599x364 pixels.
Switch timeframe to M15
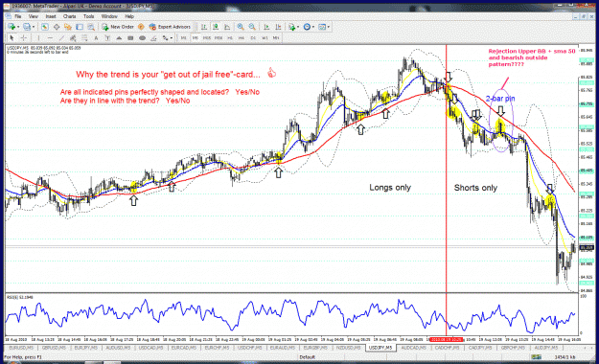coord(207,37)
